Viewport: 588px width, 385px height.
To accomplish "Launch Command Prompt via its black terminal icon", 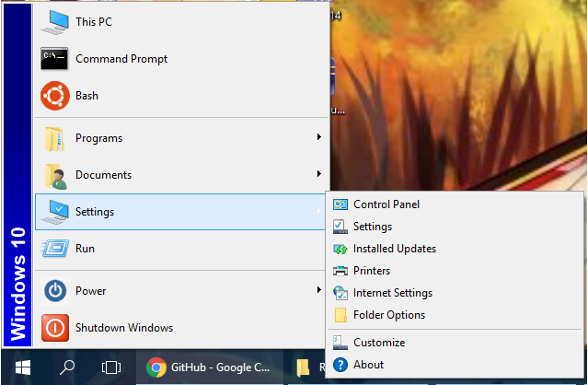I will click(54, 59).
